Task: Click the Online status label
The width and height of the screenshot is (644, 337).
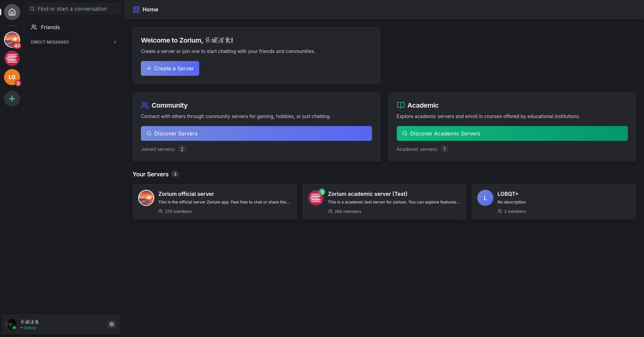Action: pos(30,328)
